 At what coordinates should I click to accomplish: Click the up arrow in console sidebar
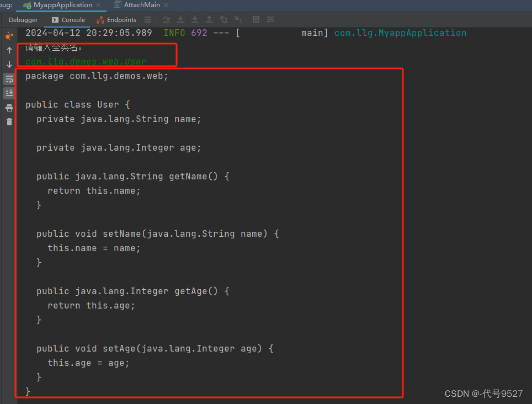tap(9, 51)
